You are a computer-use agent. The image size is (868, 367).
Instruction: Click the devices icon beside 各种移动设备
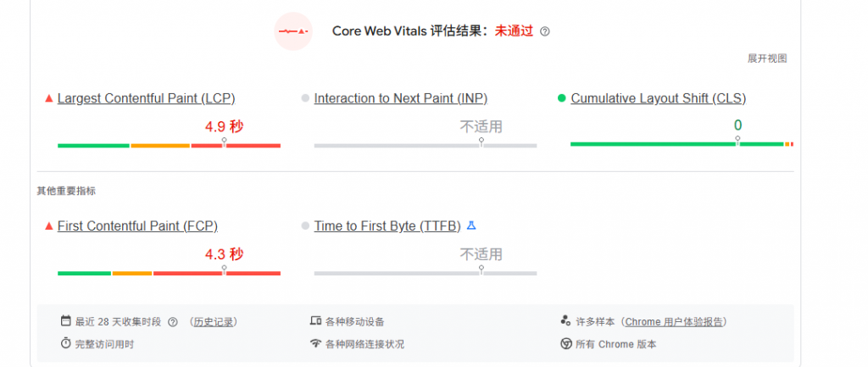(316, 321)
